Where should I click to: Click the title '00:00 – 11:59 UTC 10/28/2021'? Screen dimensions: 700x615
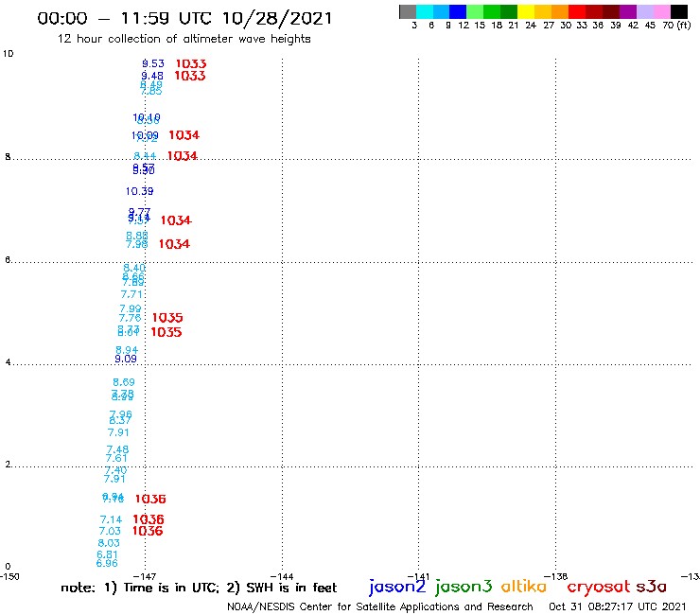[184, 19]
